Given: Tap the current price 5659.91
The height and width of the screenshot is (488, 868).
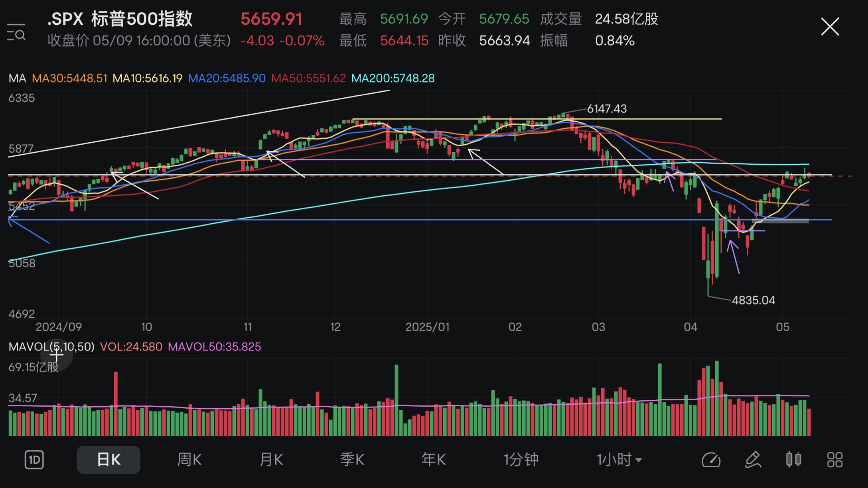Looking at the screenshot, I should point(271,19).
